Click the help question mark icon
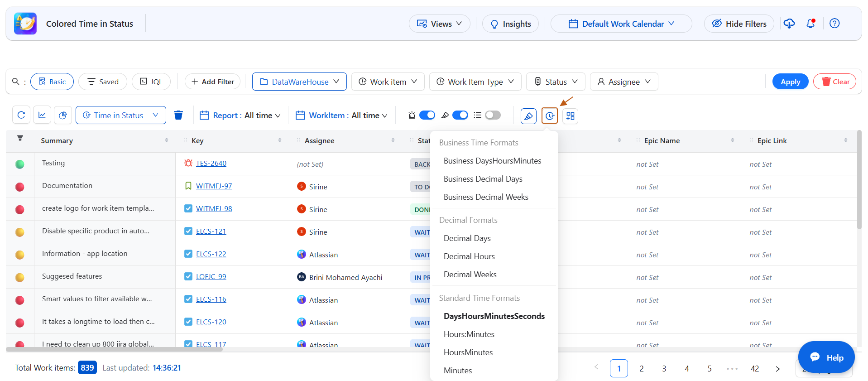The width and height of the screenshot is (868, 381). (x=834, y=24)
